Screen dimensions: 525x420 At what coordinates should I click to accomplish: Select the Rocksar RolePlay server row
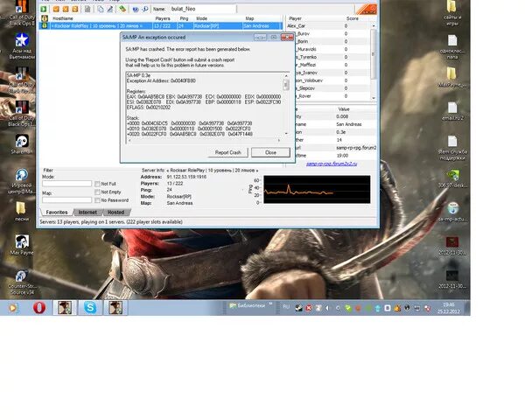161,25
